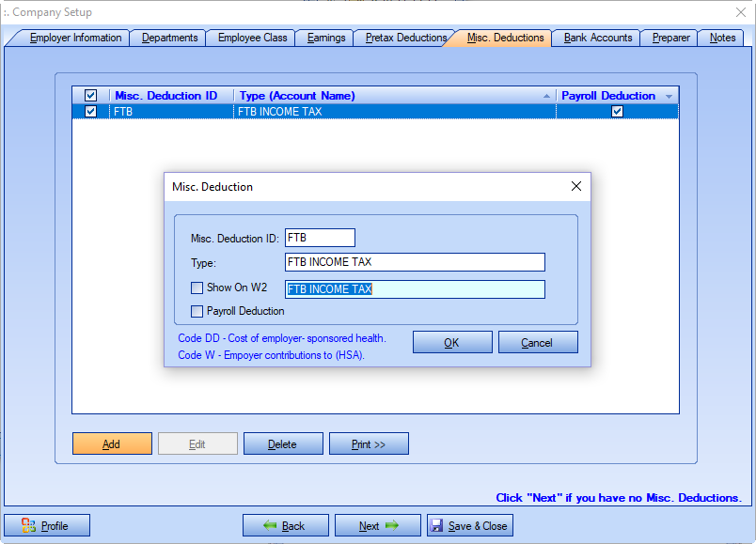Click the Back green arrow button
The image size is (756, 544).
point(285,525)
